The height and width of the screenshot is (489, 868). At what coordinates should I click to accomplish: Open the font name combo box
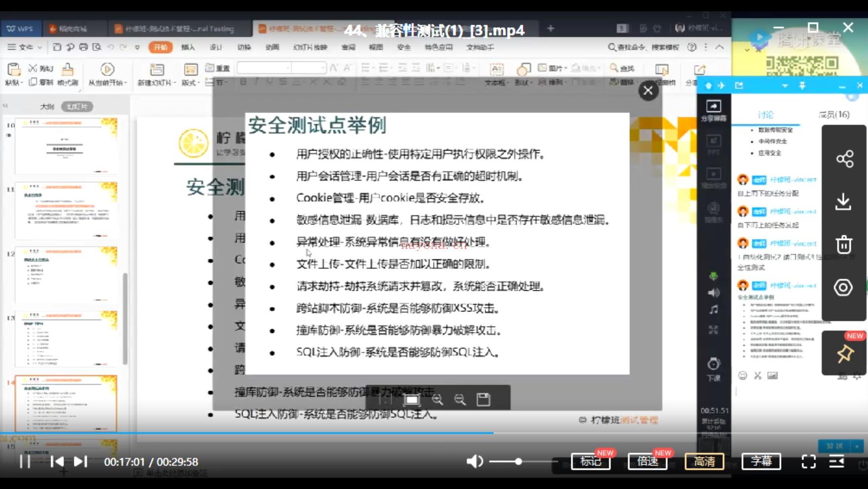264,68
